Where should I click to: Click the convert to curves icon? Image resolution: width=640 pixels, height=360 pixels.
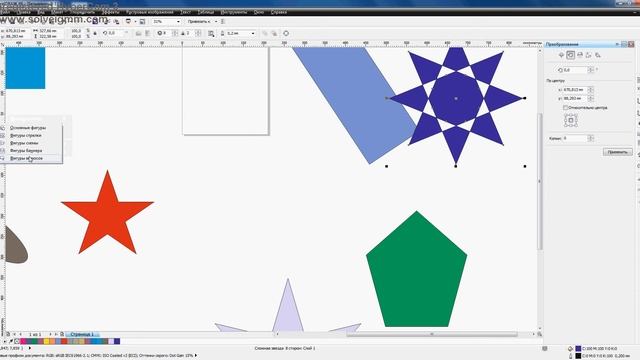click(286, 33)
